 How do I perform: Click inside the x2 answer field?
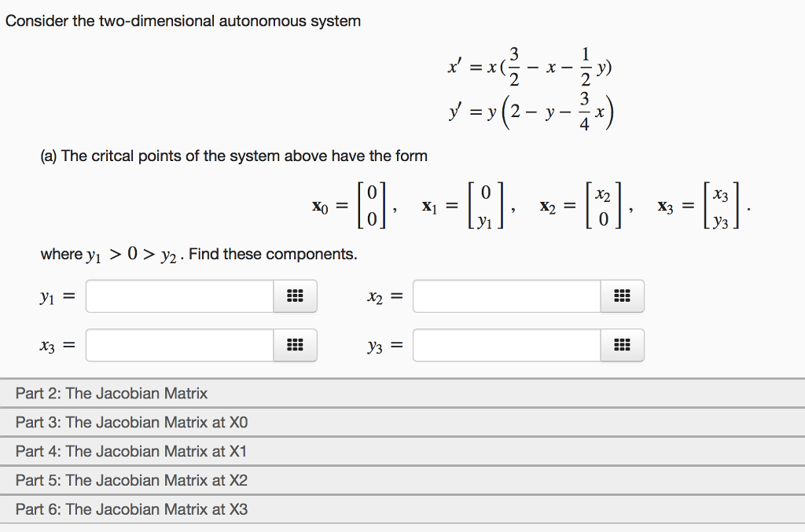[507, 296]
